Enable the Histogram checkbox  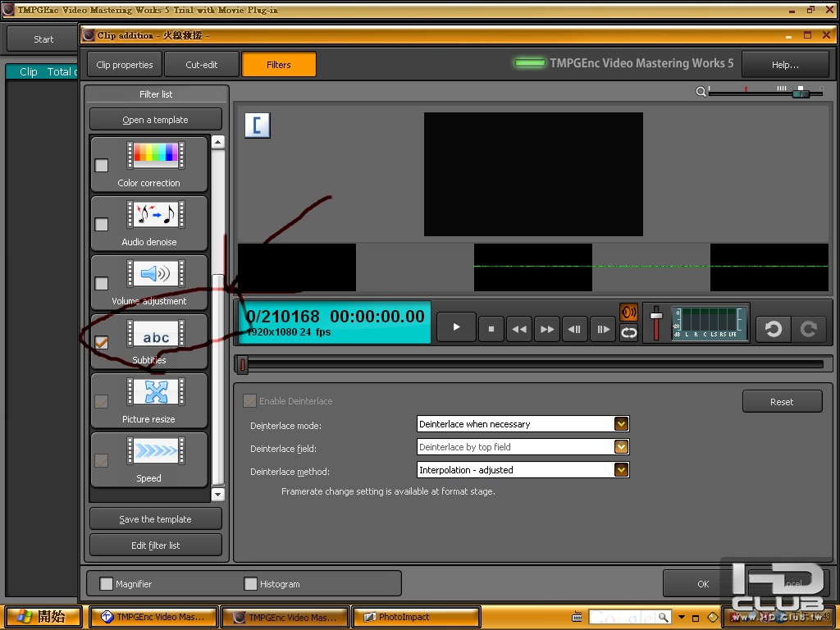pyautogui.click(x=251, y=584)
